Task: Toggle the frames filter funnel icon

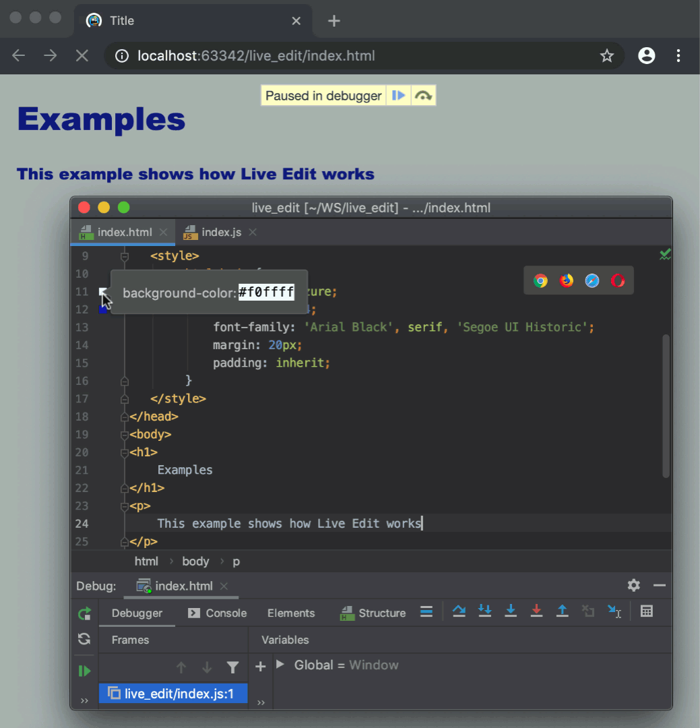Action: point(232,667)
